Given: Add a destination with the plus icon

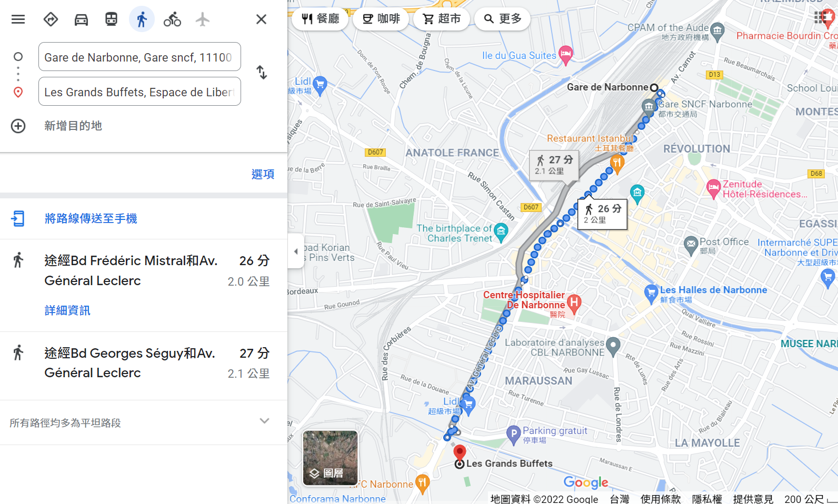Looking at the screenshot, I should pyautogui.click(x=18, y=126).
